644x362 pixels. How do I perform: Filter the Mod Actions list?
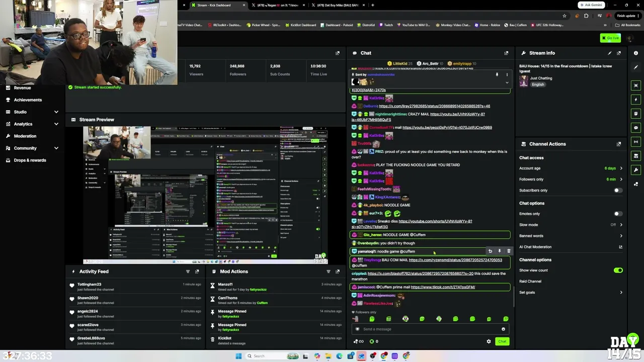[329, 271]
